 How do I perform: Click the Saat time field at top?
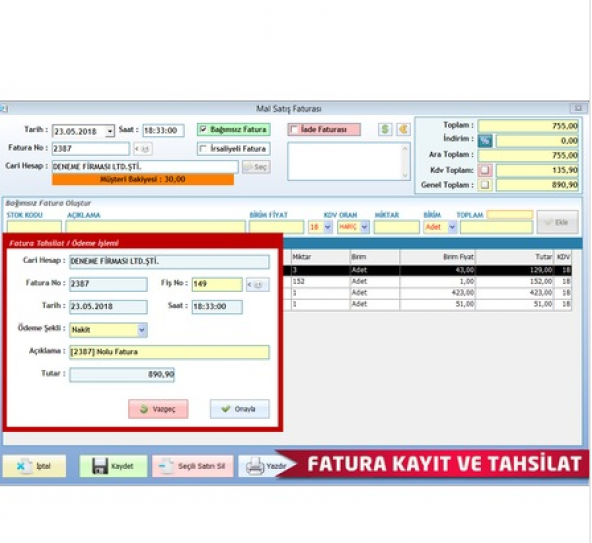click(x=163, y=131)
